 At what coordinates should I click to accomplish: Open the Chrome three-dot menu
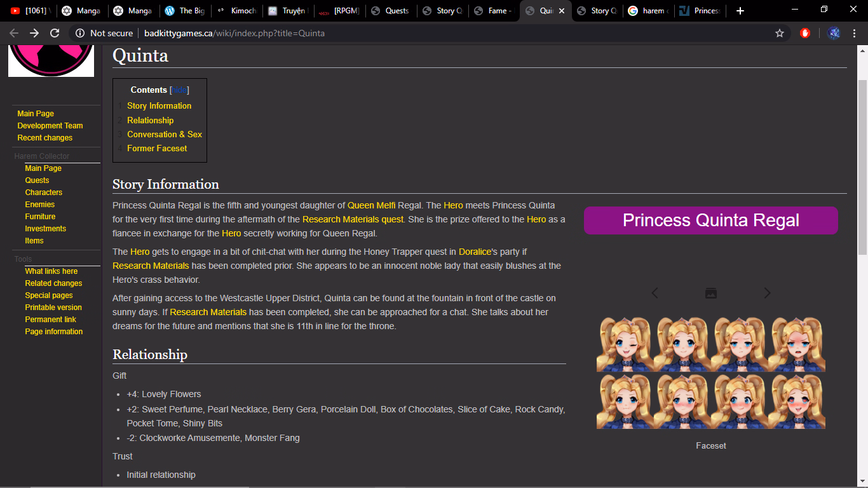click(x=855, y=33)
